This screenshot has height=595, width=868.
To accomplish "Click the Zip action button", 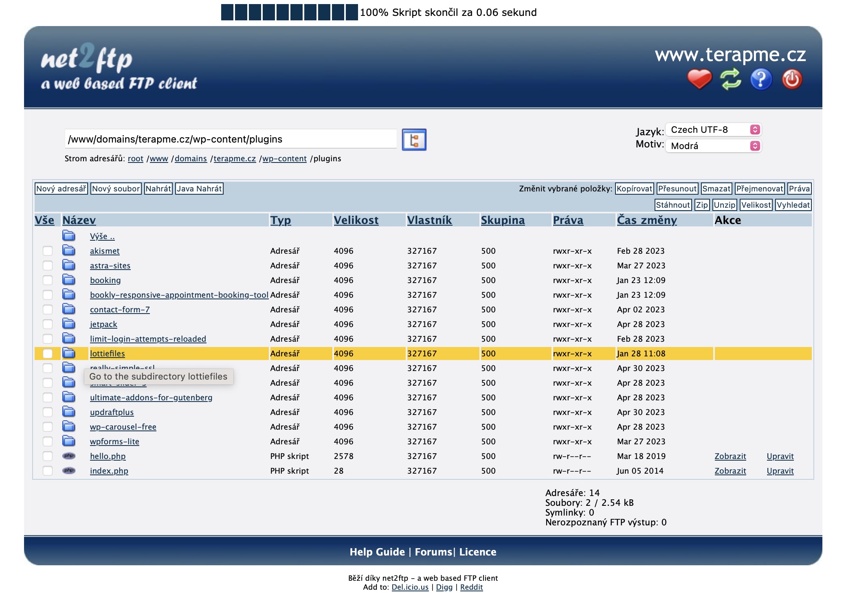I will click(x=701, y=205).
